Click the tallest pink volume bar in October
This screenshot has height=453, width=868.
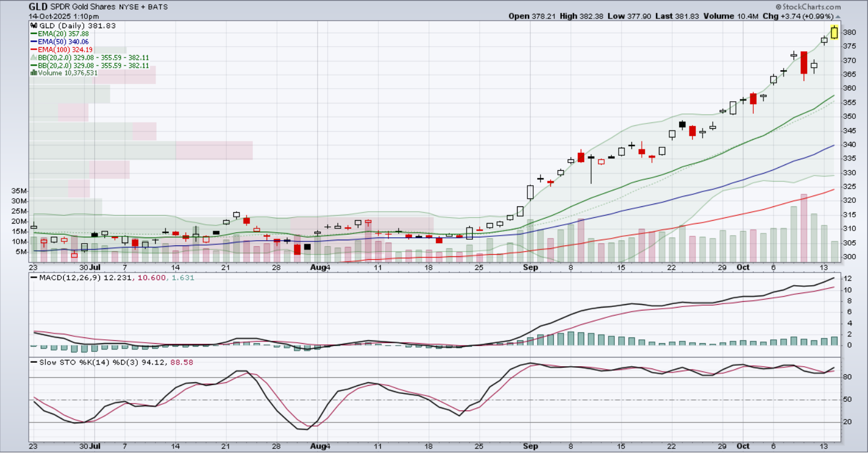tap(804, 228)
